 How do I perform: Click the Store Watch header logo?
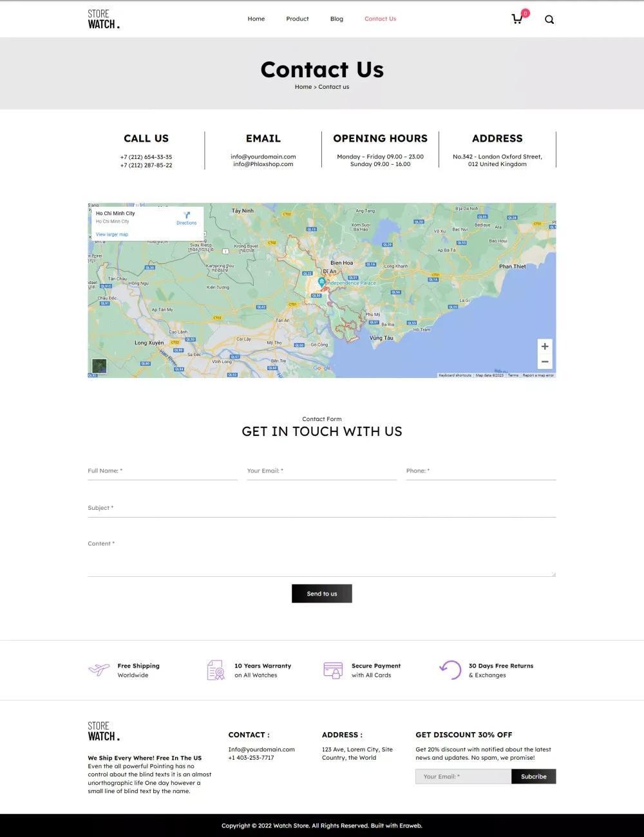(104, 19)
